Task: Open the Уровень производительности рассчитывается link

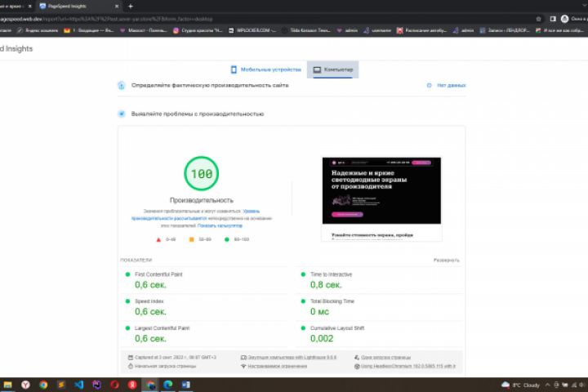Action: [x=169, y=218]
